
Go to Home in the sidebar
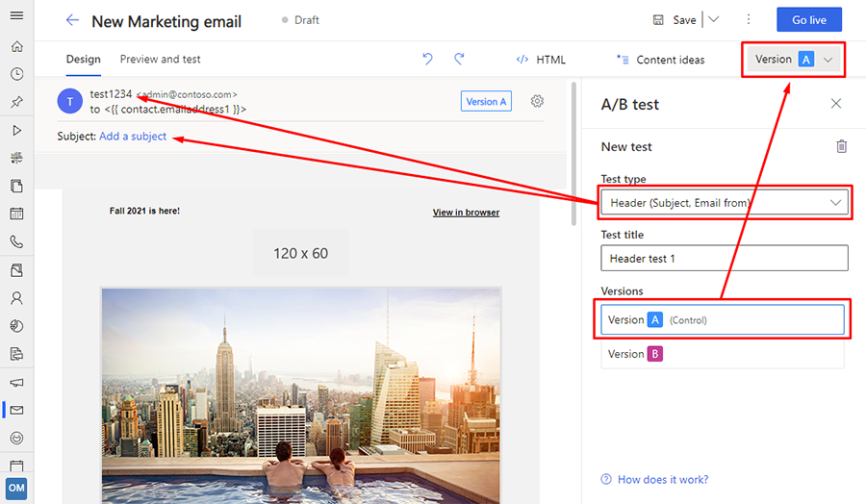point(16,46)
